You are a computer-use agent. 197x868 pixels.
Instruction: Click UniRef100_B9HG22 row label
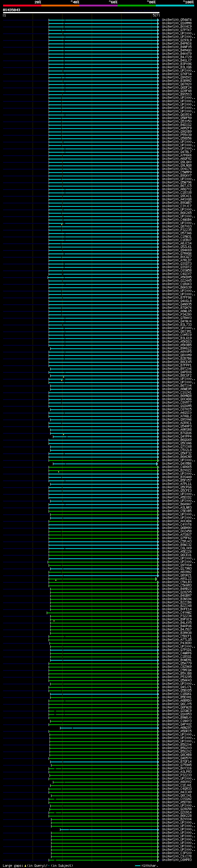[x=177, y=348]
